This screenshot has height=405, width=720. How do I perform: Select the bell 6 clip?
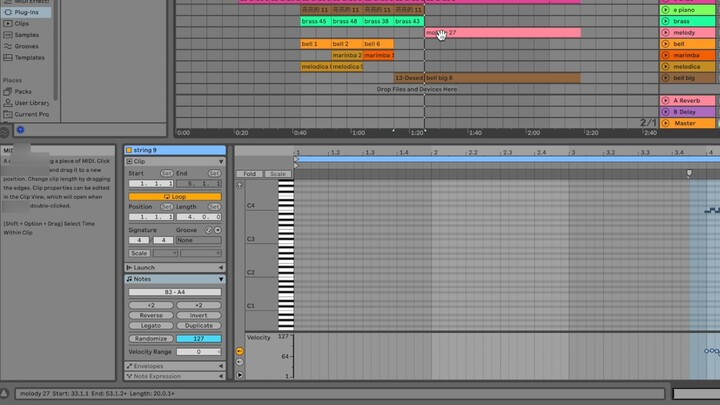pos(378,44)
